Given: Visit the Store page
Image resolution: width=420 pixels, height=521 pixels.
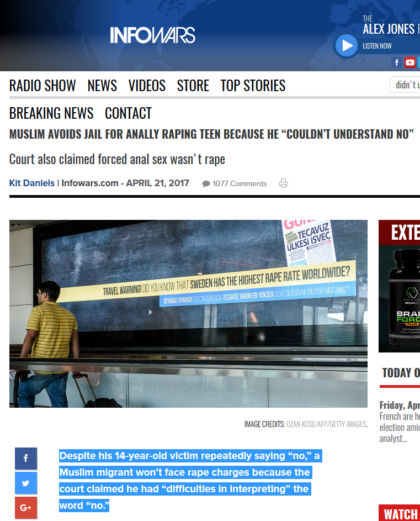Looking at the screenshot, I should [x=193, y=86].
